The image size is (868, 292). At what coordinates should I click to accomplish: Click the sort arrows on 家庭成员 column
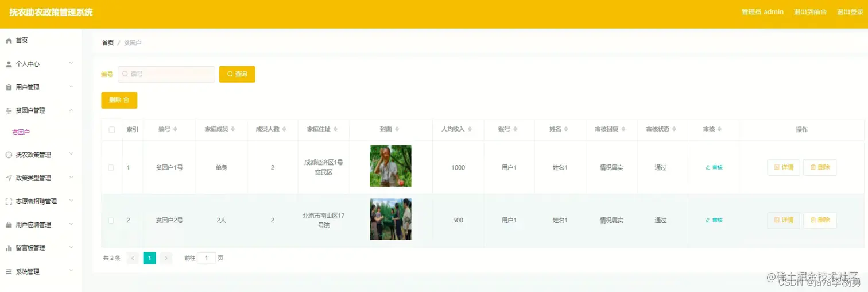233,129
